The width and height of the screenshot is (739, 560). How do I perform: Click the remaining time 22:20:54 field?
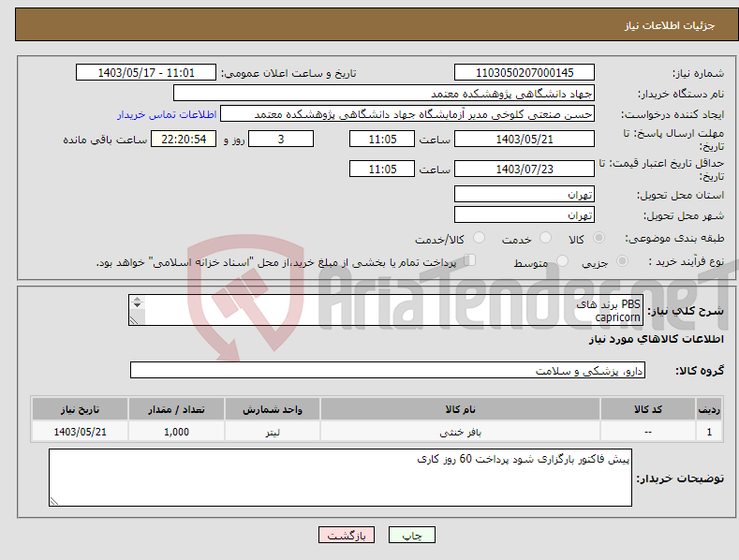184,139
